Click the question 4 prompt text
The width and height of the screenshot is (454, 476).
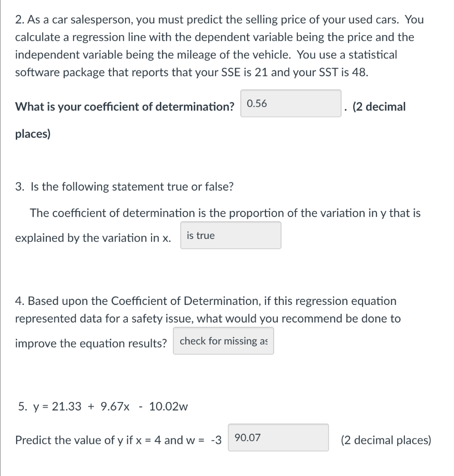pos(206,301)
